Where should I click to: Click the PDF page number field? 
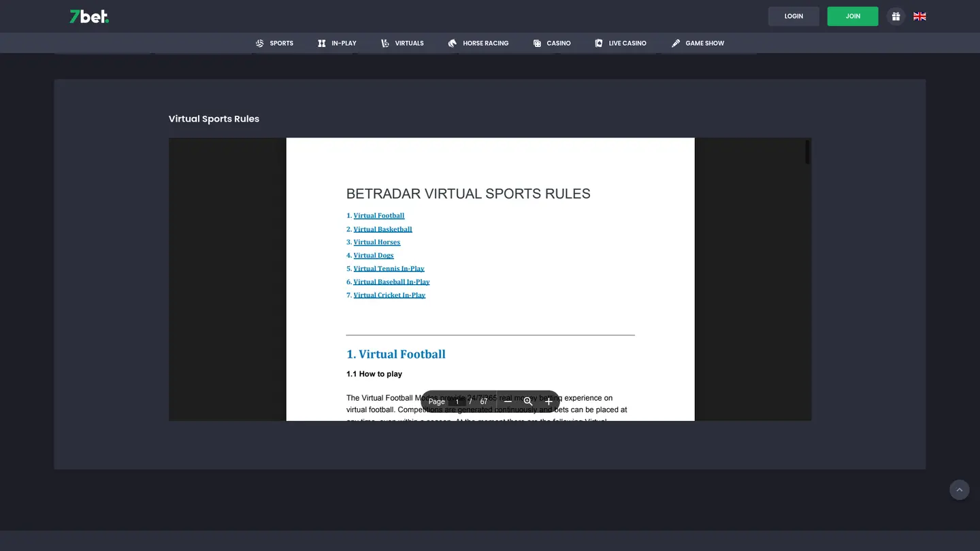tap(457, 401)
